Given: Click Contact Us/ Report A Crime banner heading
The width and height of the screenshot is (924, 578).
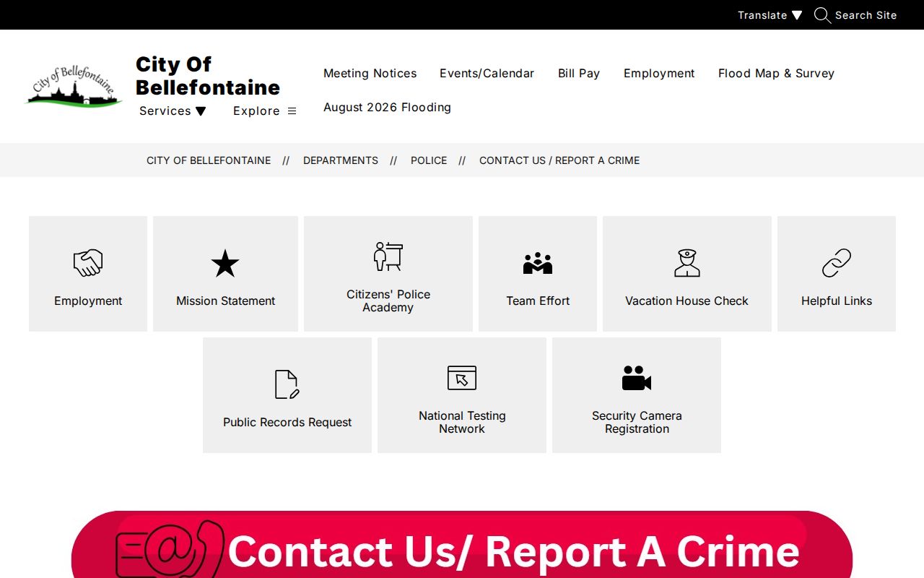Looking at the screenshot, I should (514, 551).
